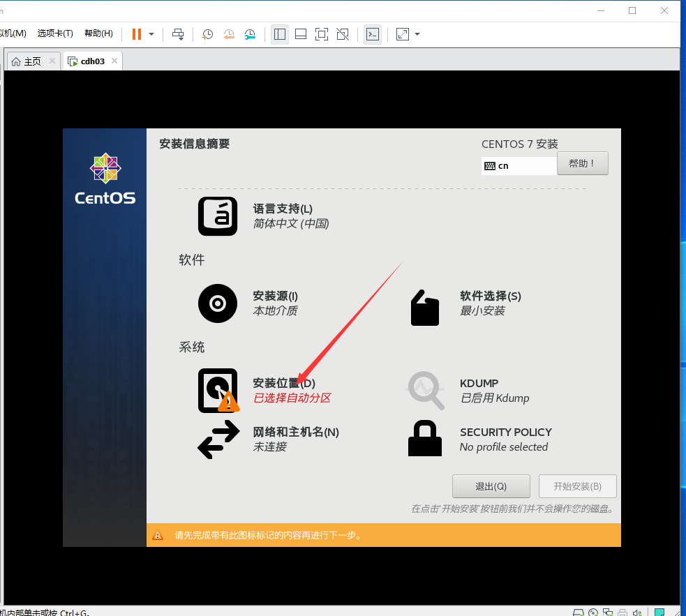Click the 软件选择(S) label
This screenshot has height=616, width=686.
coord(491,296)
